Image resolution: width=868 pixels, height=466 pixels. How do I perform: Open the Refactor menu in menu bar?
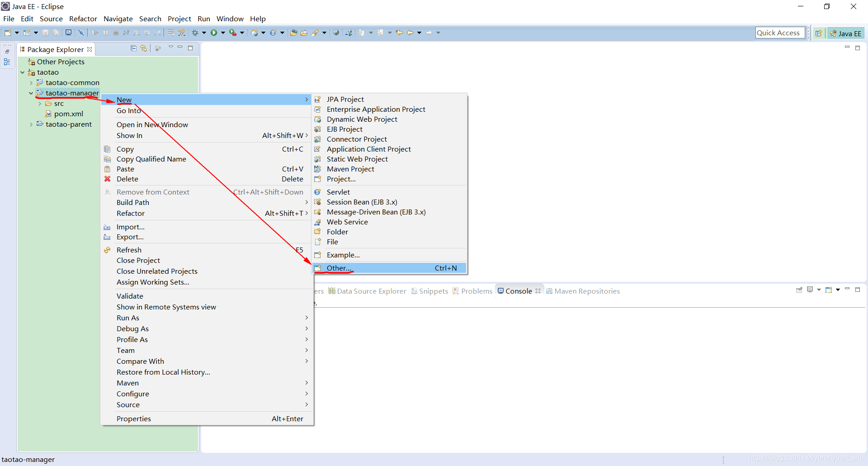(x=83, y=19)
